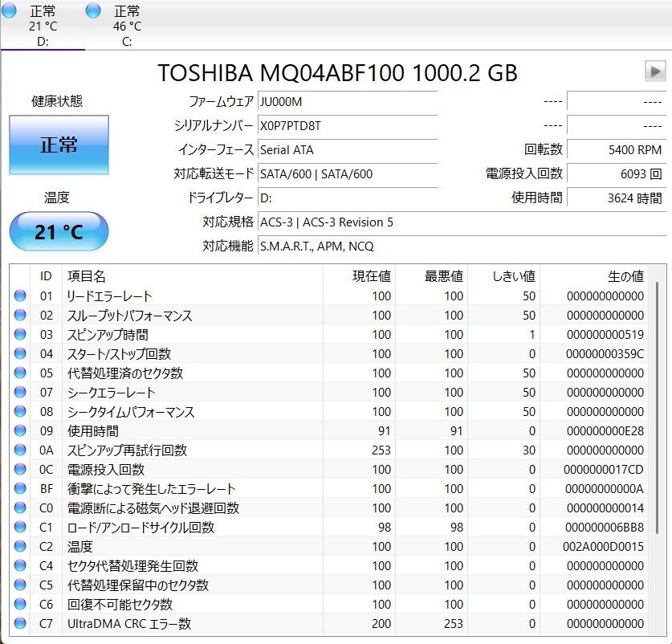Select the C: drive tab
Viewport: 672px width, 644px height.
[x=127, y=26]
